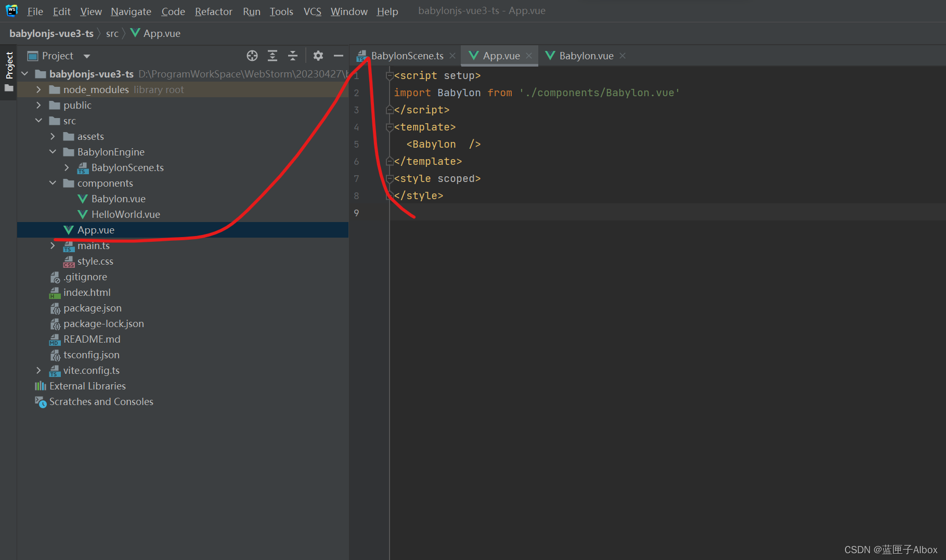Open project panel settings gear

(318, 56)
